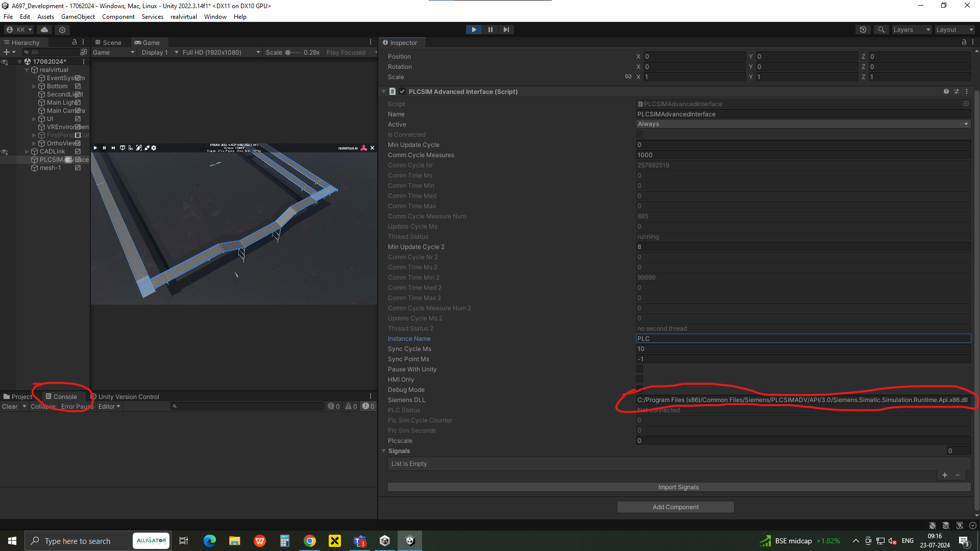This screenshot has height=551, width=980.
Task: Toggle console Error Pause button
Action: [x=77, y=406]
